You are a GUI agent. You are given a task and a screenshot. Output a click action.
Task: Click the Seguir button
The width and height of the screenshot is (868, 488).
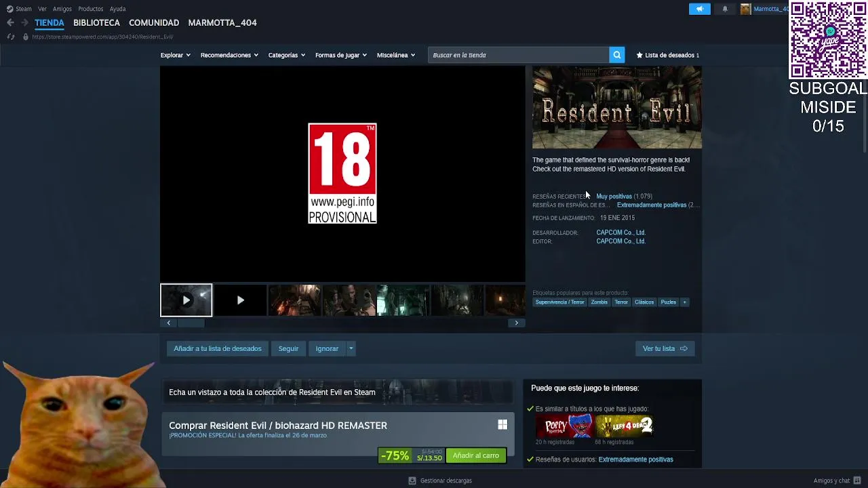click(x=288, y=348)
